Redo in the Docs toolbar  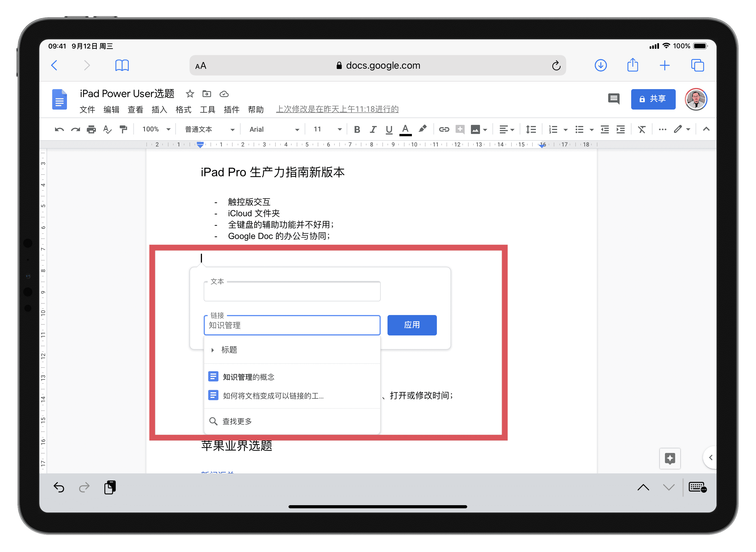pos(75,129)
